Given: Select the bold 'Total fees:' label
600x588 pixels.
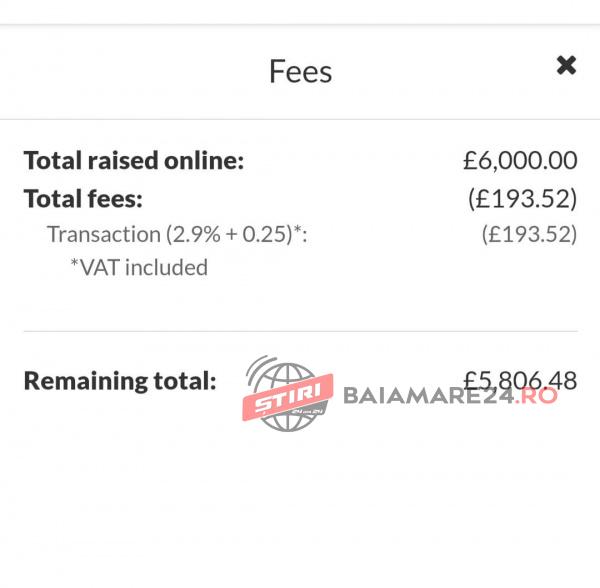Looking at the screenshot, I should click(83, 198).
